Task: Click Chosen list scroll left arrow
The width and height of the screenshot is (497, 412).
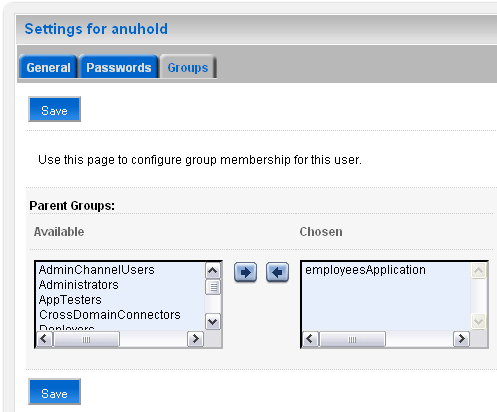Action: [310, 339]
